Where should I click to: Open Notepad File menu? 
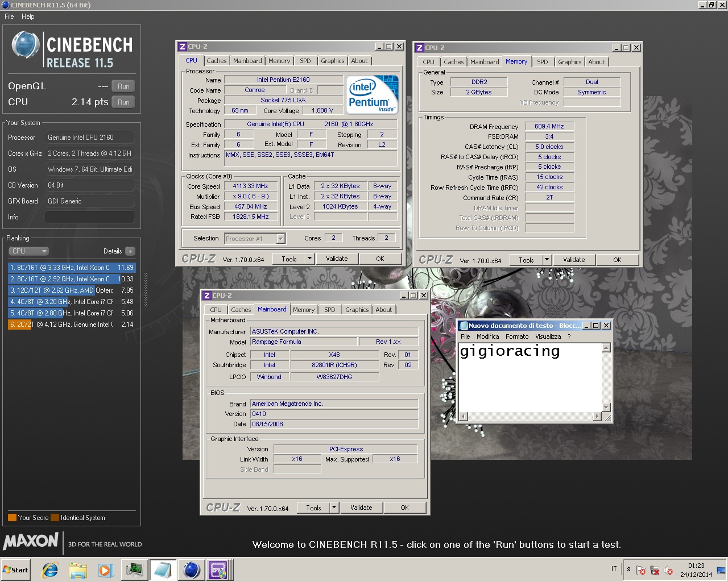click(x=465, y=336)
